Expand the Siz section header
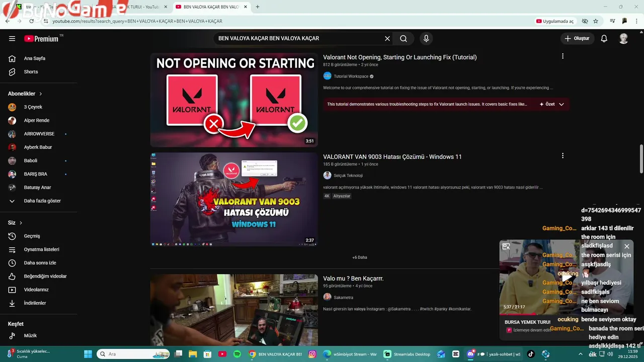The width and height of the screenshot is (644, 362). click(x=15, y=223)
